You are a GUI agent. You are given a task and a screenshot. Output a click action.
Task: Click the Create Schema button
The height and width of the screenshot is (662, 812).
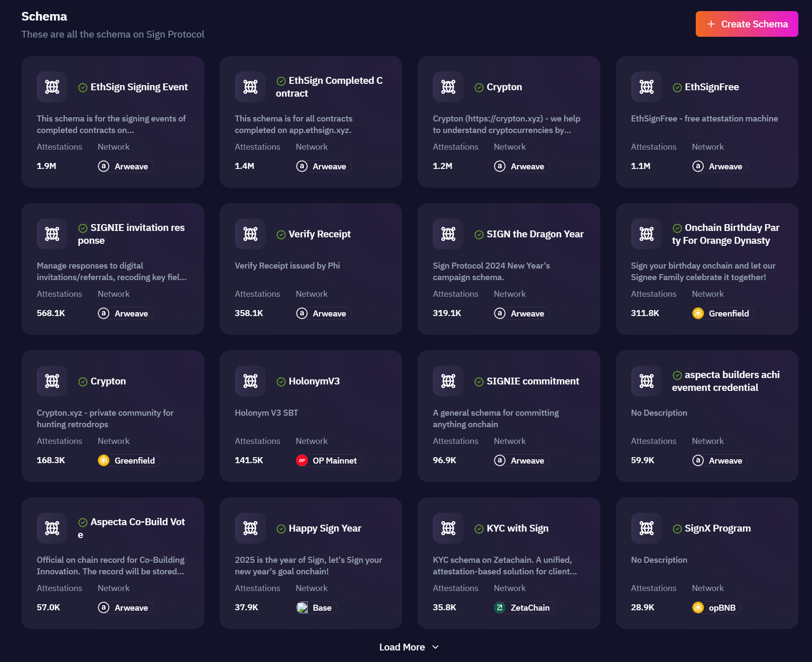pos(747,24)
